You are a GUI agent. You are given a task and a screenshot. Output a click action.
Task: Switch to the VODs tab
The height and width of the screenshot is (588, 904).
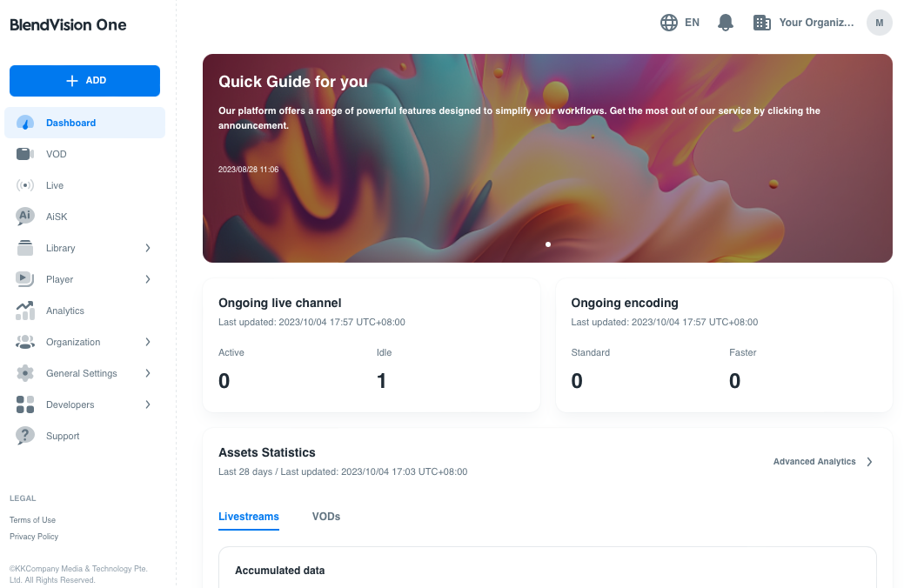[x=326, y=517]
